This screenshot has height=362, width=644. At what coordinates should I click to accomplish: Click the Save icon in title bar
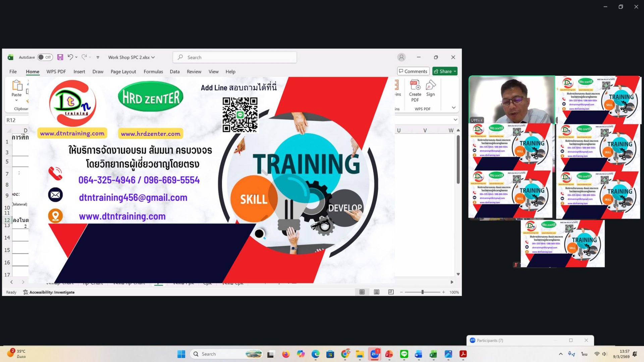tap(60, 57)
